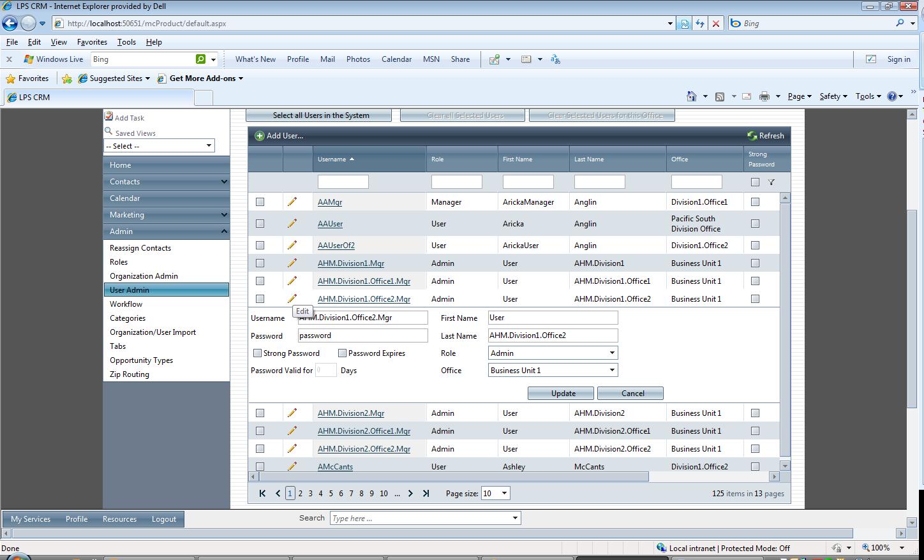Click the Add Task icon in sidebar
Screen dimensions: 924x560
[x=108, y=117]
